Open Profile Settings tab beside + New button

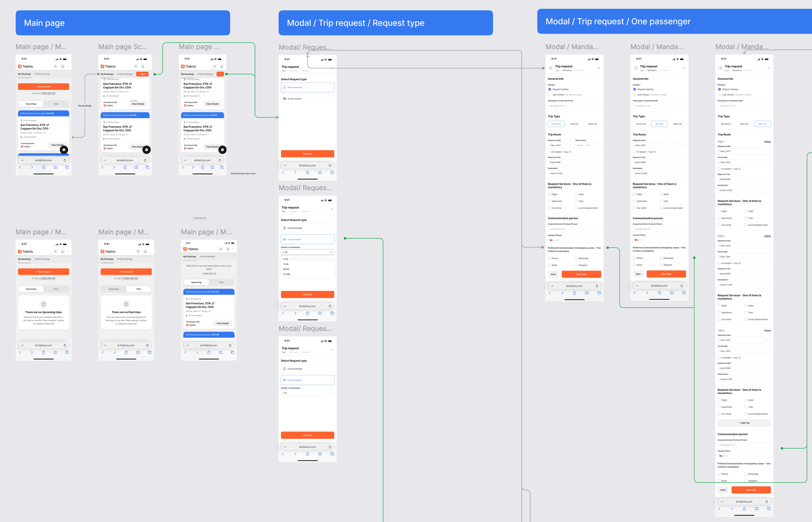125,74
